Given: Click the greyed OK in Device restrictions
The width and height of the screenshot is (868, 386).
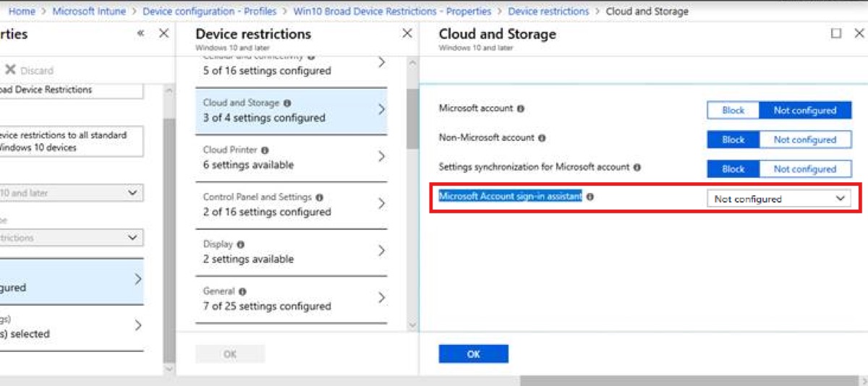Looking at the screenshot, I should 230,353.
